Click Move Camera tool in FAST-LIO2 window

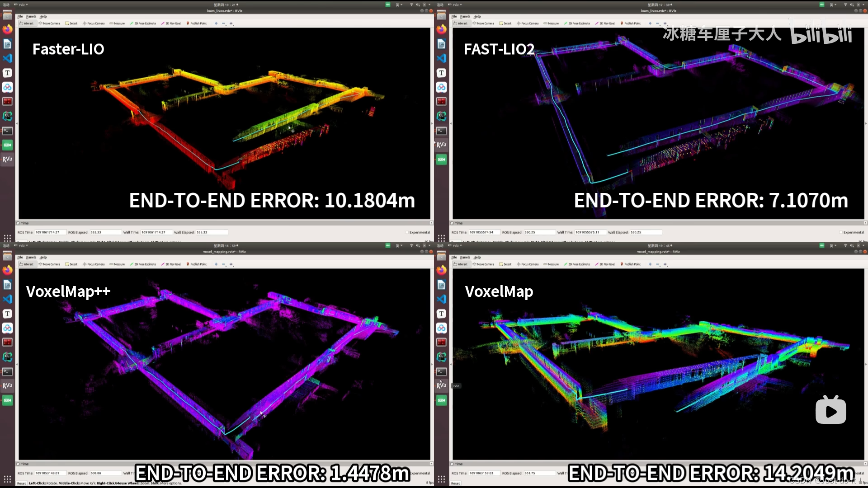tap(483, 23)
